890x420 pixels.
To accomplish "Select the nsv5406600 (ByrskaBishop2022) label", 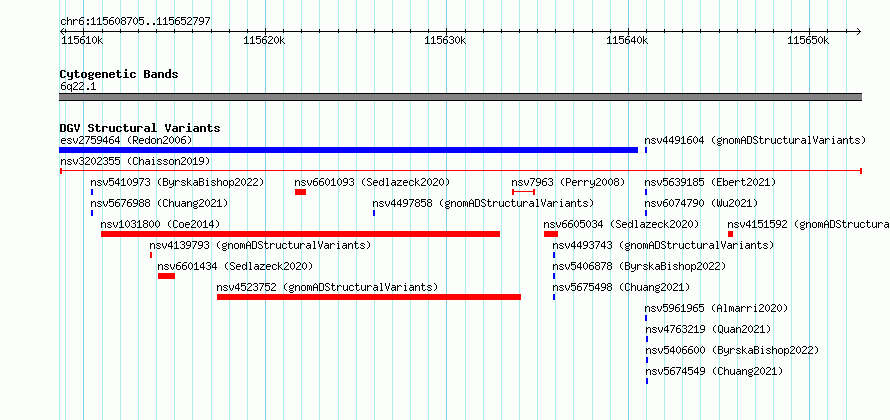I will click(732, 350).
